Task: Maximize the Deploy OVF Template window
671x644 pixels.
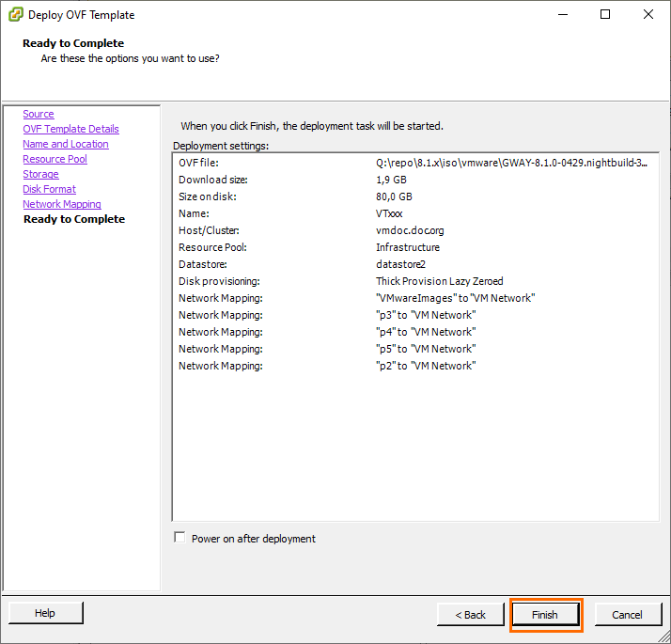Action: pos(605,15)
